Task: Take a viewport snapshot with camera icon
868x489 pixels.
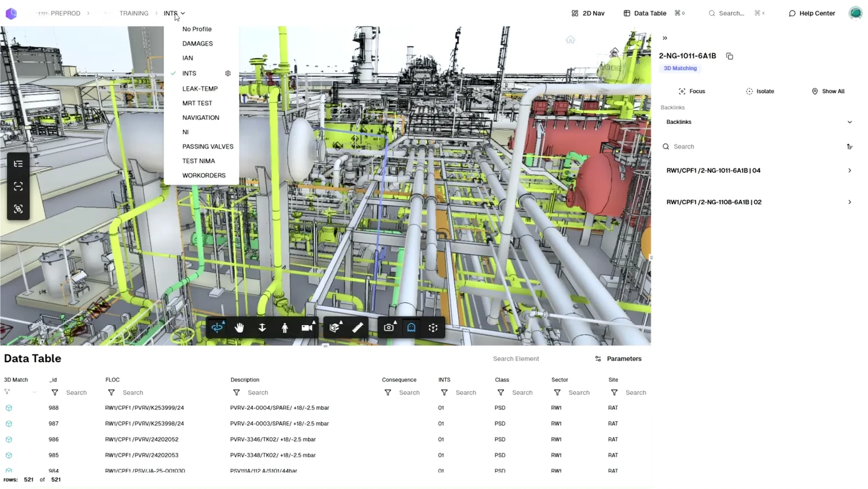Action: click(x=389, y=328)
